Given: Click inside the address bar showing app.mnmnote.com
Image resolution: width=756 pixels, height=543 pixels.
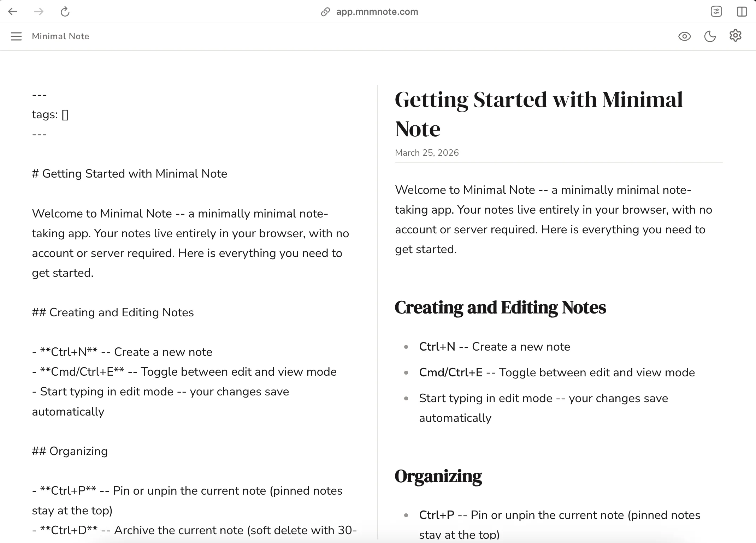Looking at the screenshot, I should click(377, 12).
